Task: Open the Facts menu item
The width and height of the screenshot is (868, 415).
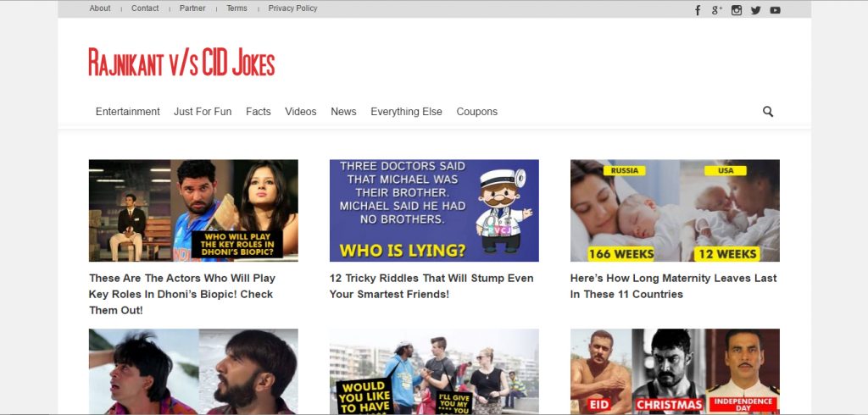Action: coord(259,111)
